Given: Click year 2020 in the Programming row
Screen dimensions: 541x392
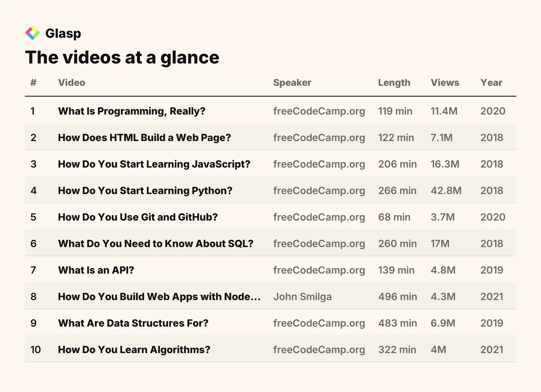Looking at the screenshot, I should point(493,111).
